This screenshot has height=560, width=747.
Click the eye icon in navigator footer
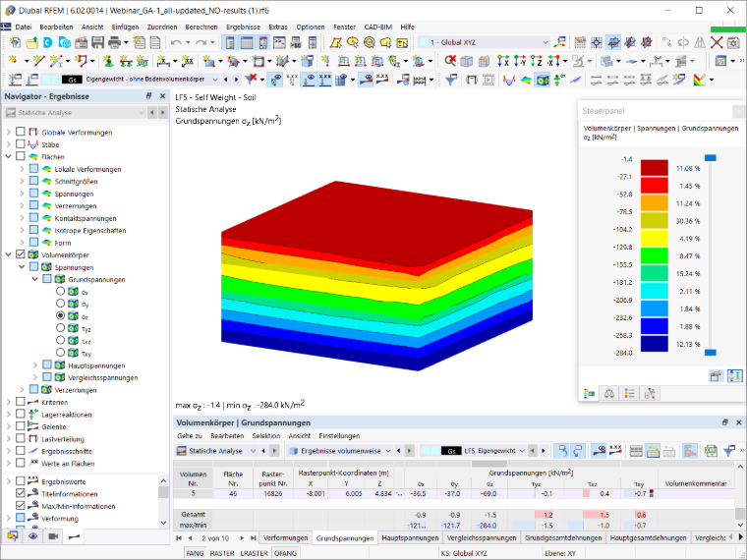tap(32, 536)
